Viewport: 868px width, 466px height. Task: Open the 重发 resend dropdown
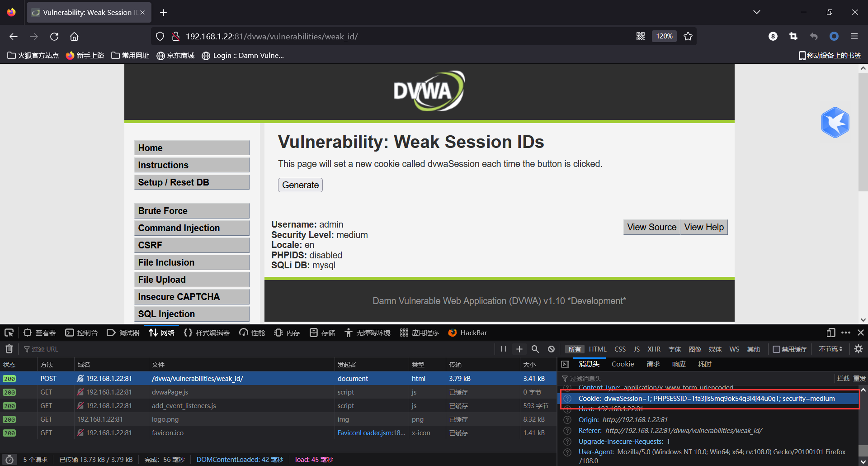pos(859,378)
